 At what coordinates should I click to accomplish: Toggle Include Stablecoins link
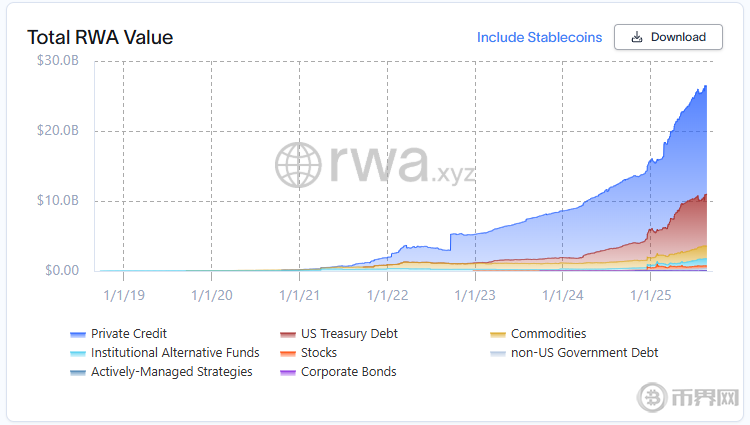pos(539,37)
